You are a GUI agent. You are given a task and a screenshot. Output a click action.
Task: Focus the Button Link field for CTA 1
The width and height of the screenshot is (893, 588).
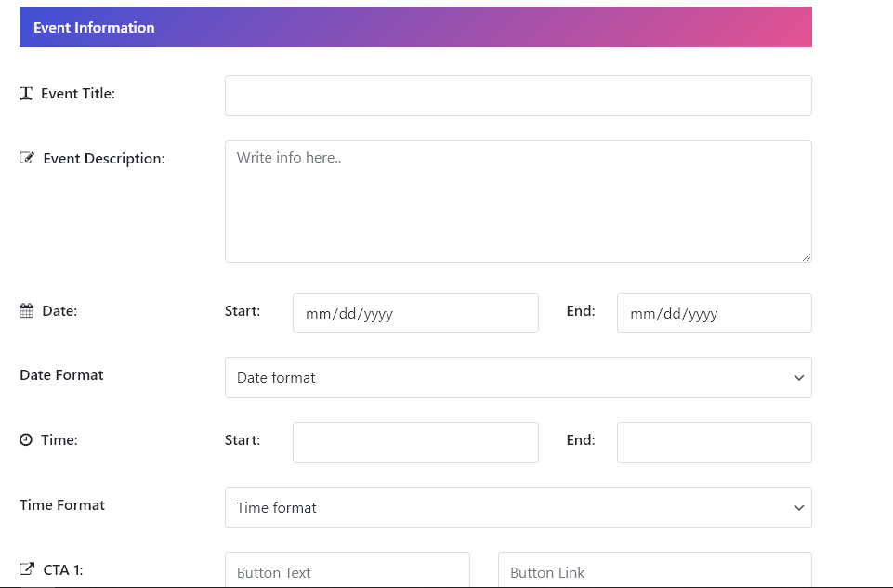(654, 569)
